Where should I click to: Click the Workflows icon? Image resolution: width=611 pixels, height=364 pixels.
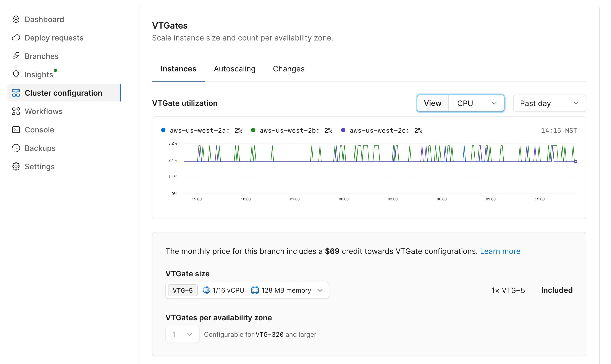coord(16,111)
